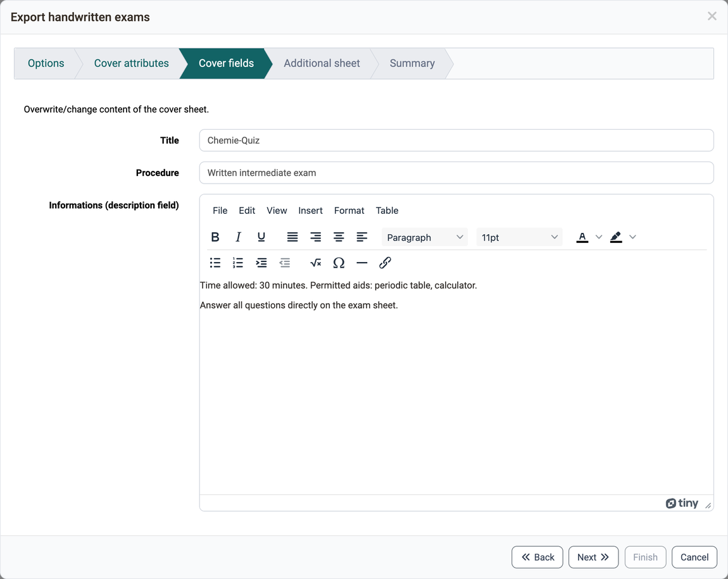The image size is (728, 579).
Task: Expand the highlight color options arrow
Action: pyautogui.click(x=633, y=237)
